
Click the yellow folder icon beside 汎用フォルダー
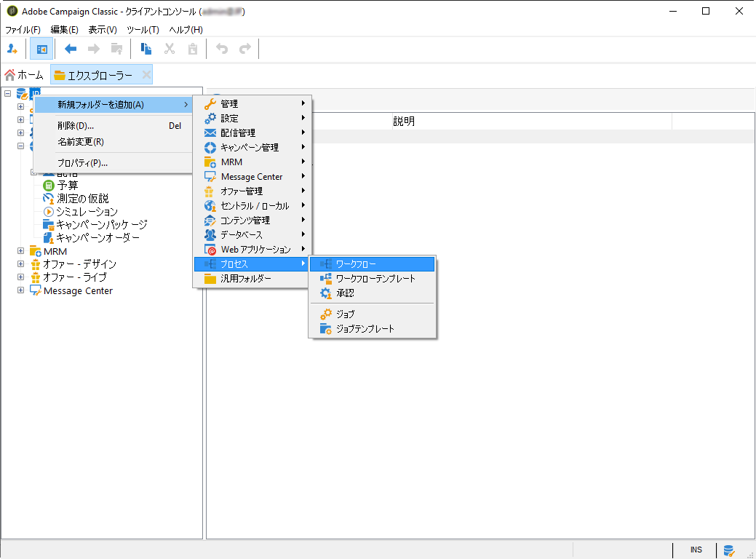(x=210, y=279)
